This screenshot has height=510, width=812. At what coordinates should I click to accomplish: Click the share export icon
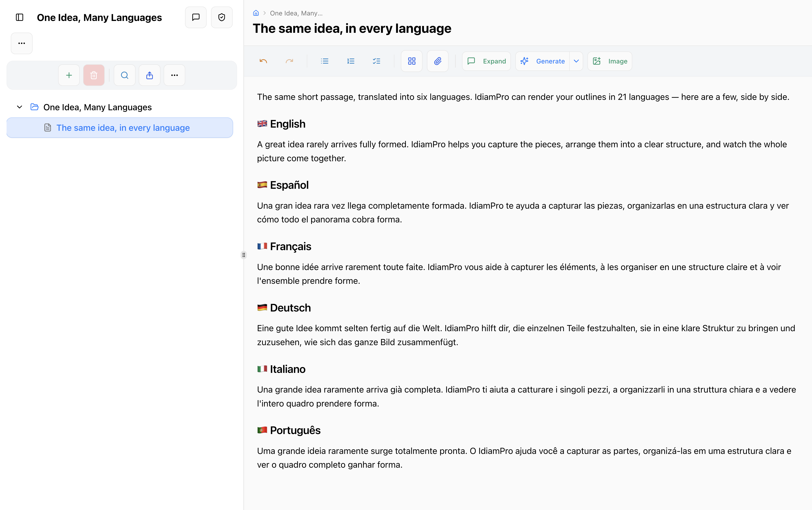click(150, 75)
